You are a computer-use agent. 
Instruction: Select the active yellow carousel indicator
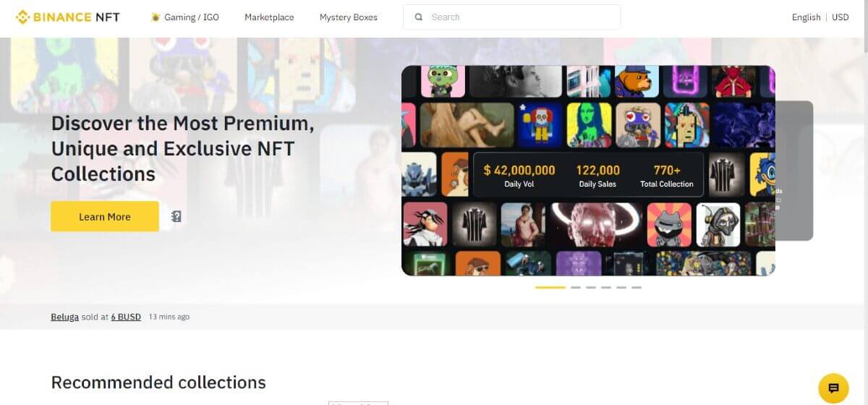[550, 287]
